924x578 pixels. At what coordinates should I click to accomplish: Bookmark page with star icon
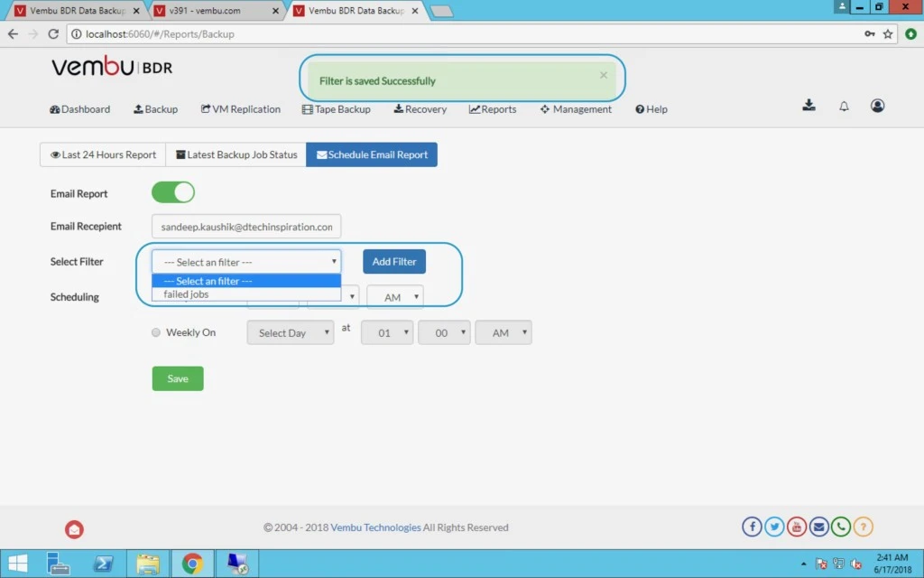point(888,34)
